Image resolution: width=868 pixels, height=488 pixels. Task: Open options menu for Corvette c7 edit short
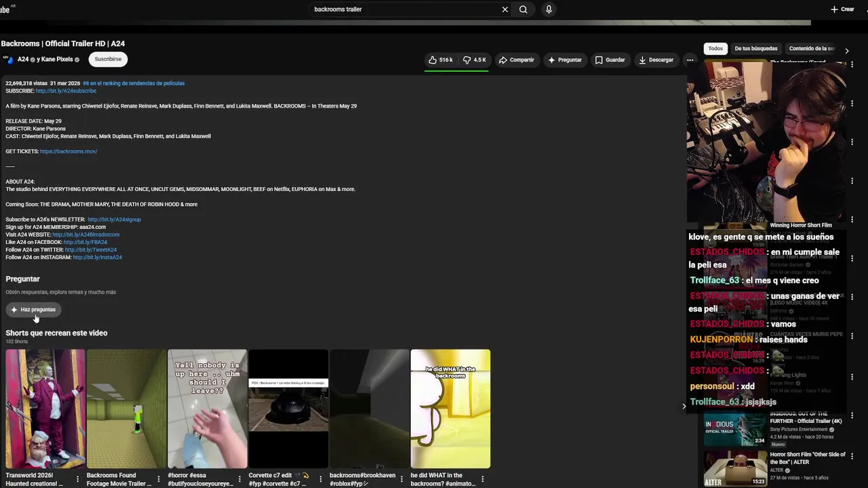(x=320, y=479)
